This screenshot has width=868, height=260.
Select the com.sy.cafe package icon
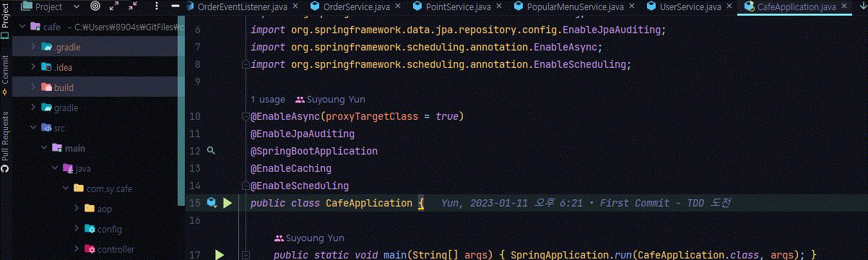click(x=79, y=188)
